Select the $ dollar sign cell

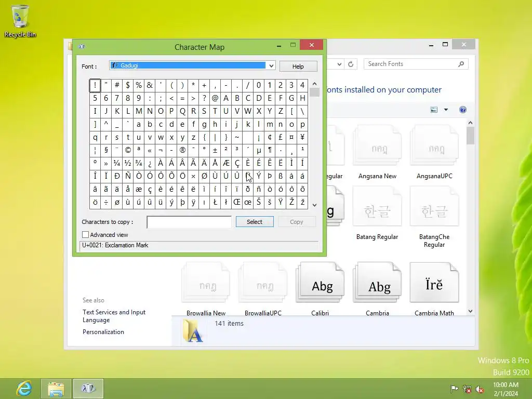128,85
